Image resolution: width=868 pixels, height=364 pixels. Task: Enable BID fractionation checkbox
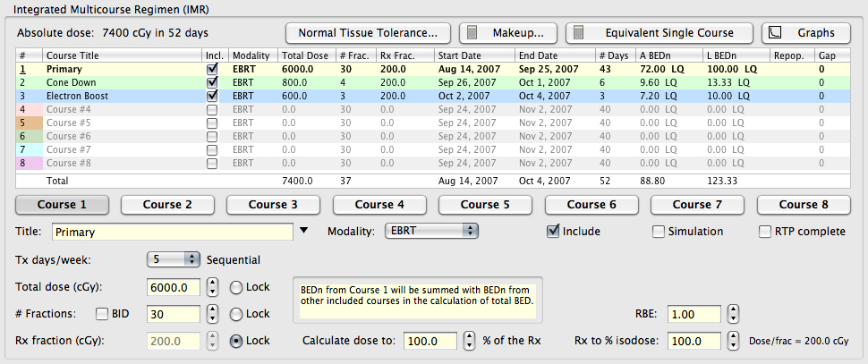tap(102, 314)
